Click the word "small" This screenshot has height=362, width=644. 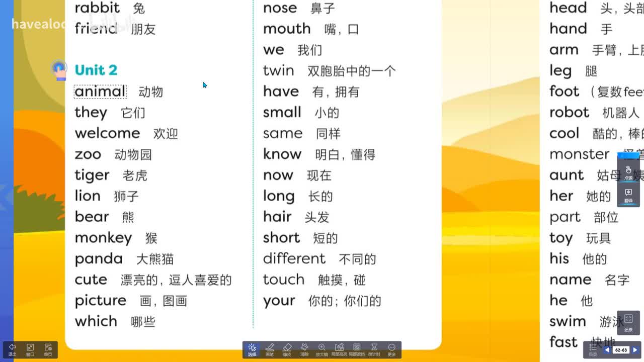(x=282, y=112)
